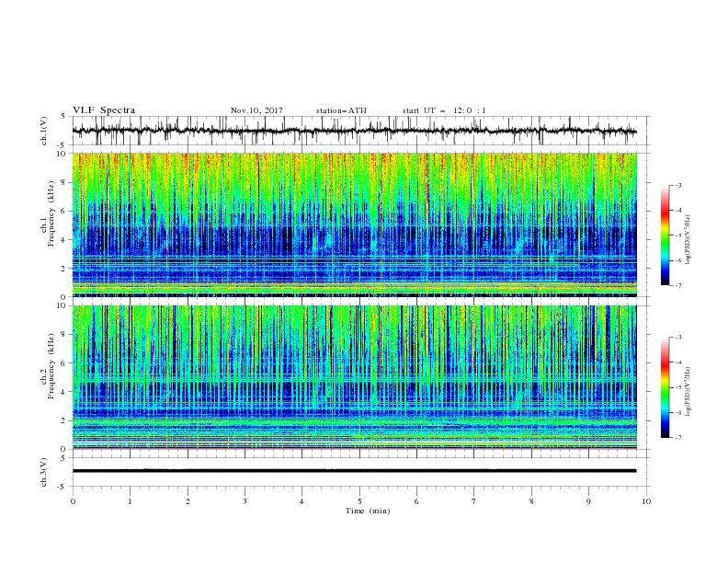Click the ch.1 PSD color bar
728x563 pixels.
point(665,236)
